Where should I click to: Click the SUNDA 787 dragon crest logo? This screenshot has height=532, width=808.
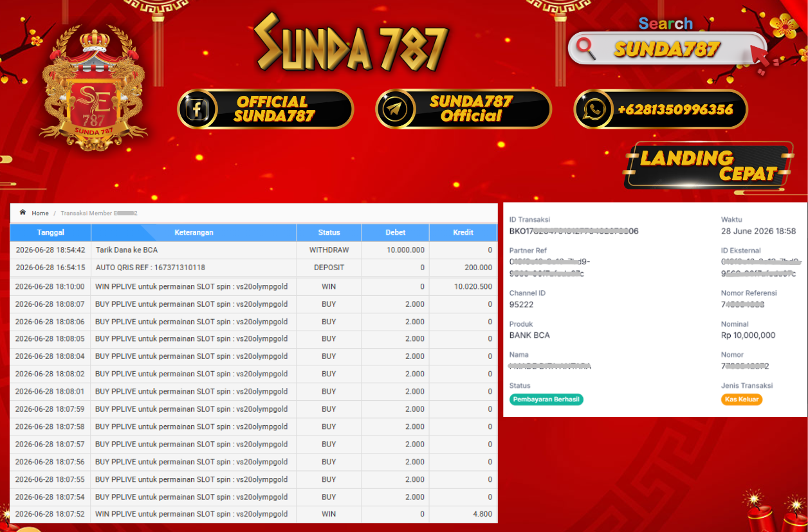click(x=94, y=88)
